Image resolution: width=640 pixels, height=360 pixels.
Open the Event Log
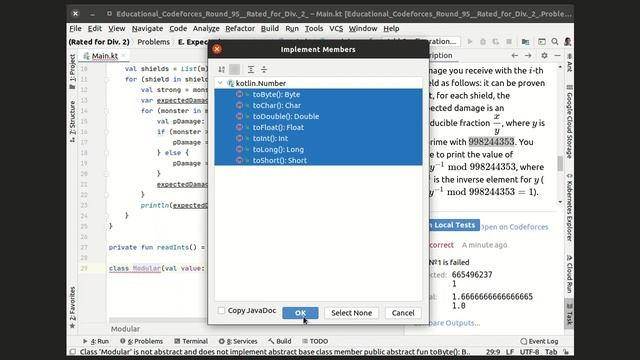540,341
